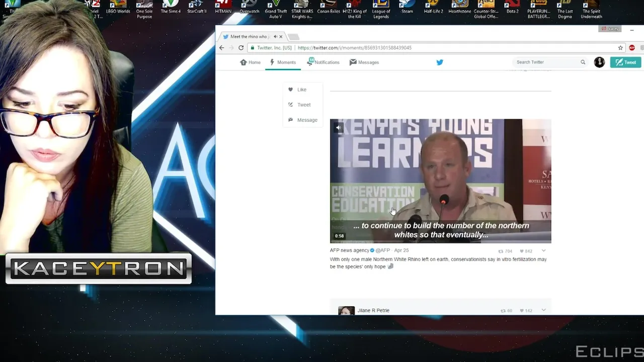Launch League of Legends desktop icon
The height and width of the screenshot is (362, 644).
(x=381, y=9)
